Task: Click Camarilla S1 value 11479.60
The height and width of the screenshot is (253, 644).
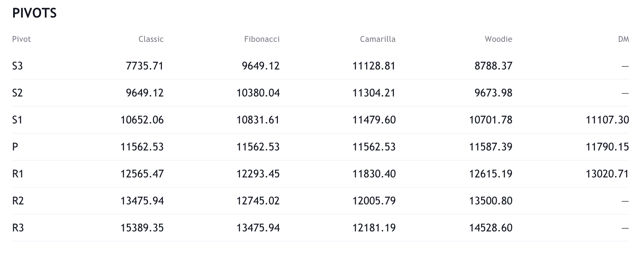Action: coord(374,120)
